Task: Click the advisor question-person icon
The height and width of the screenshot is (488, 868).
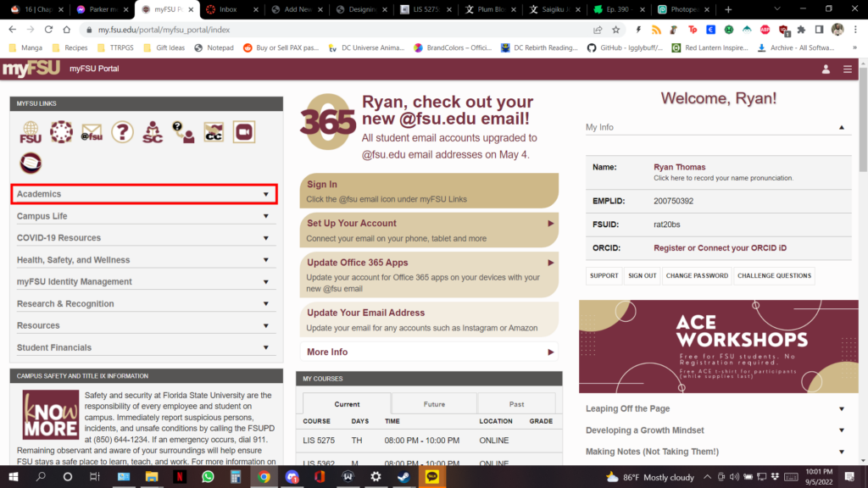Action: (x=183, y=132)
